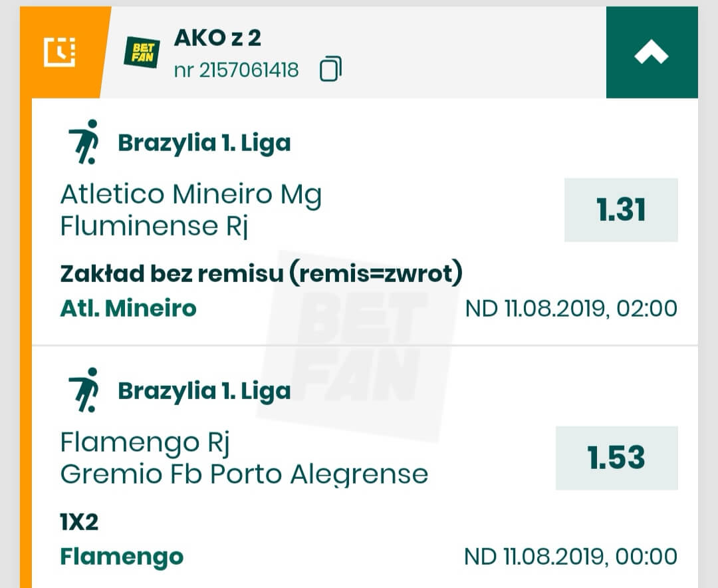Click the Zakład bez remisu market label
The image size is (718, 588).
[x=261, y=273]
